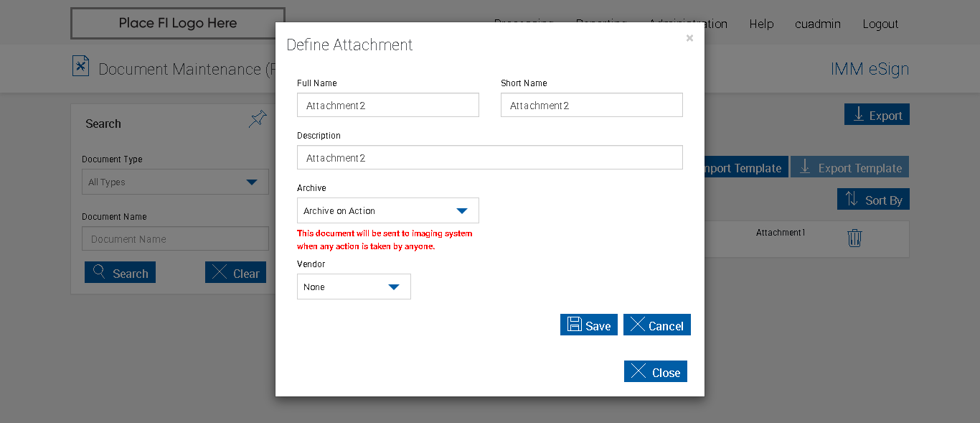Open the Document Type dropdown
The width and height of the screenshot is (980, 423).
(175, 182)
